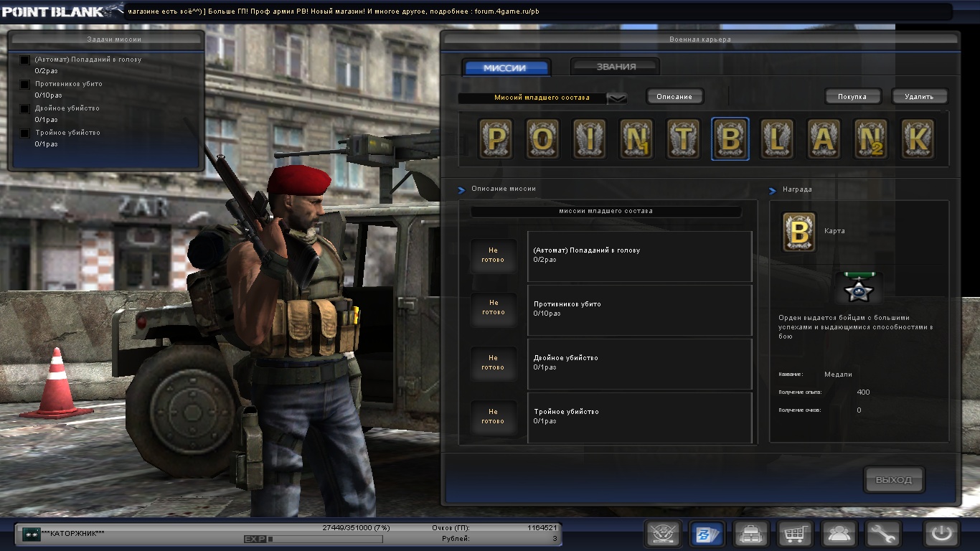
Task: Select the letter K mission card
Action: click(x=918, y=138)
